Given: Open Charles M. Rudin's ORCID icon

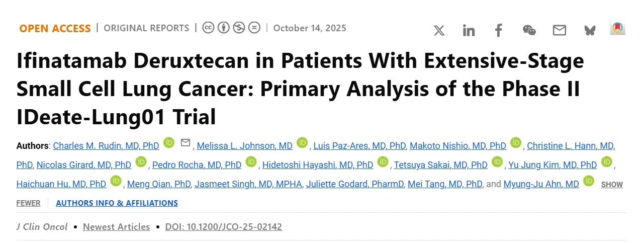Looking at the screenshot, I should pyautogui.click(x=168, y=143).
